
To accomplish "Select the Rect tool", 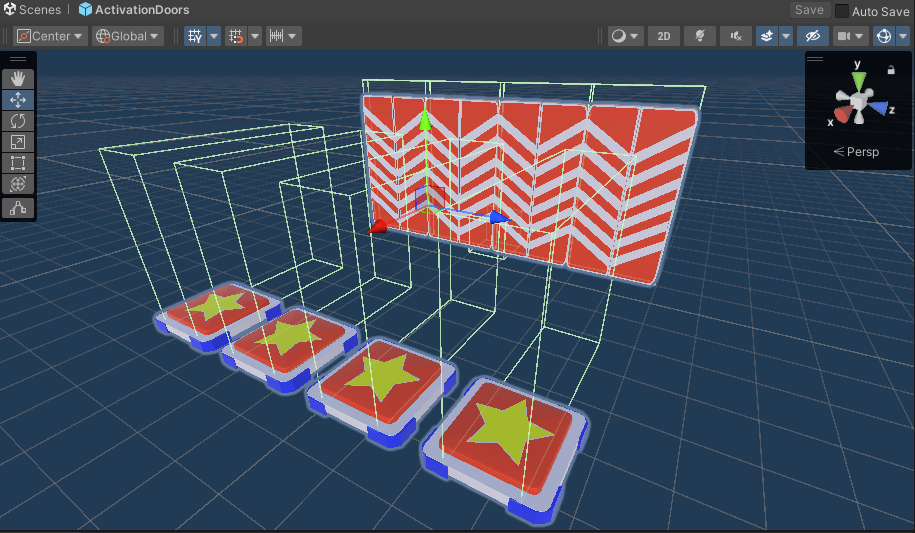I will (18, 163).
